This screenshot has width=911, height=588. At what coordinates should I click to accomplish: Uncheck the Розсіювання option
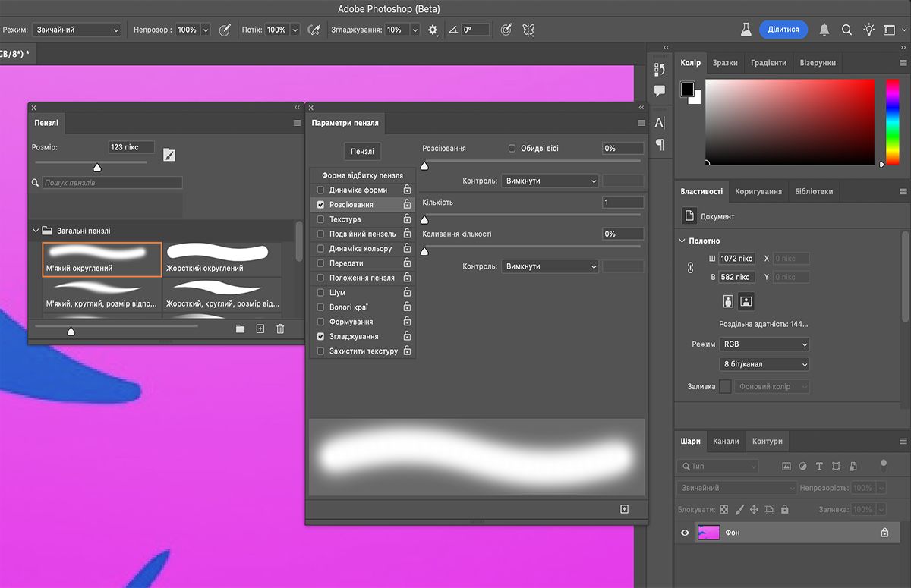pyautogui.click(x=320, y=205)
